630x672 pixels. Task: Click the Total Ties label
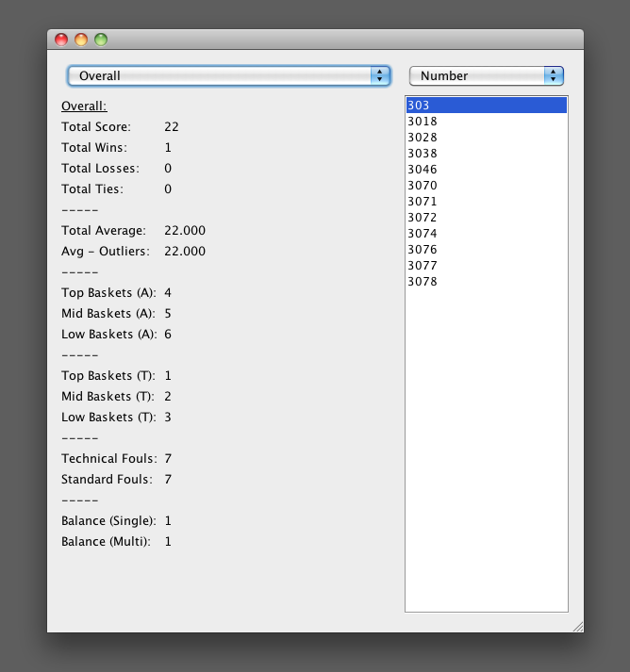pyautogui.click(x=92, y=189)
